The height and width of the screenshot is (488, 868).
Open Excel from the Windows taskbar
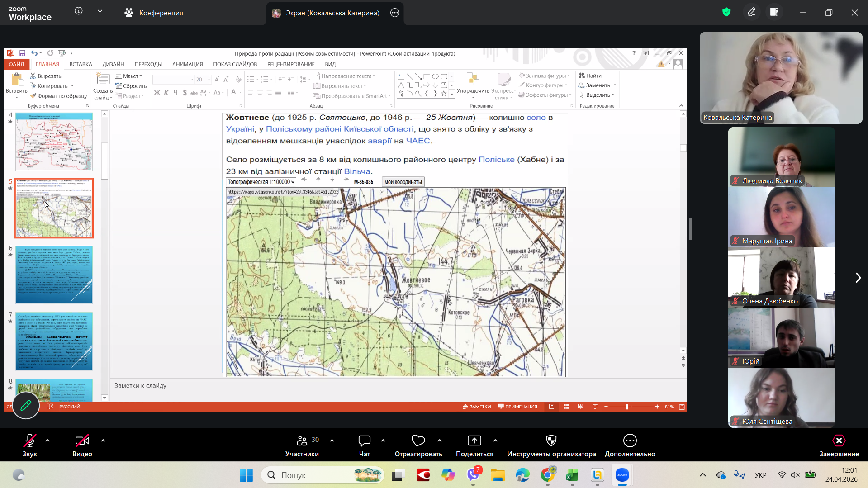tap(572, 475)
